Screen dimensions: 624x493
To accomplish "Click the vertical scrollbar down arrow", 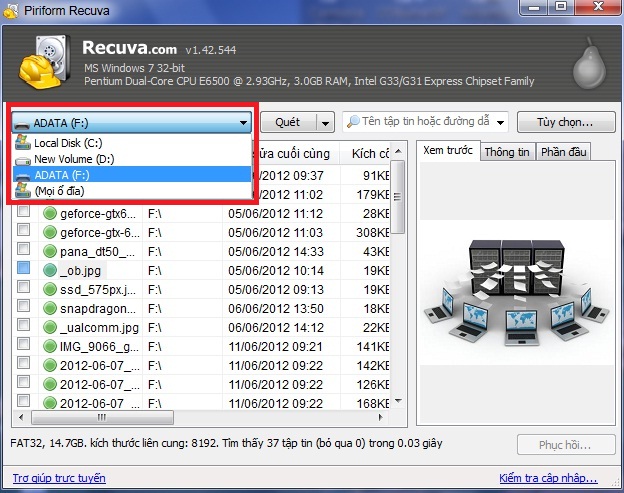I will click(x=398, y=401).
